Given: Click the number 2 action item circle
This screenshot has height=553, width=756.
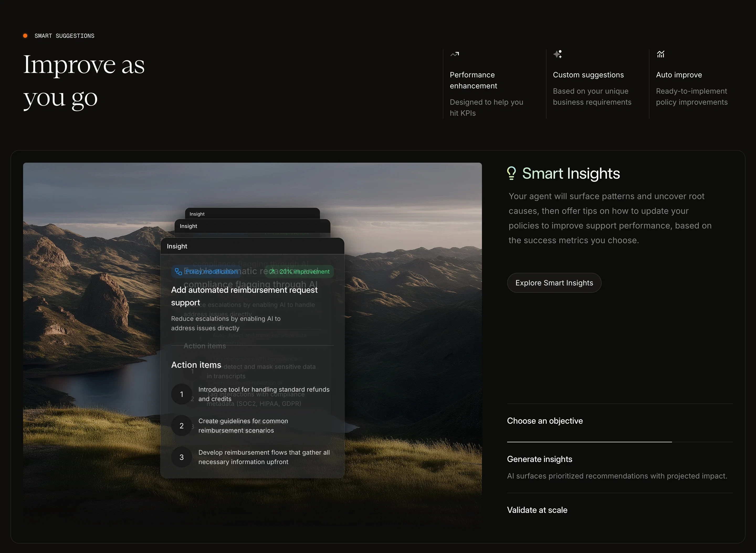Looking at the screenshot, I should (182, 426).
